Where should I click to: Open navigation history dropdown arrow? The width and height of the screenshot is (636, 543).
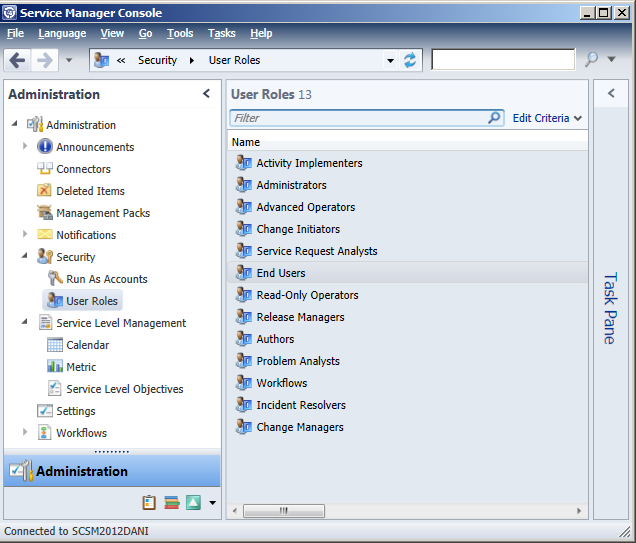coord(69,60)
